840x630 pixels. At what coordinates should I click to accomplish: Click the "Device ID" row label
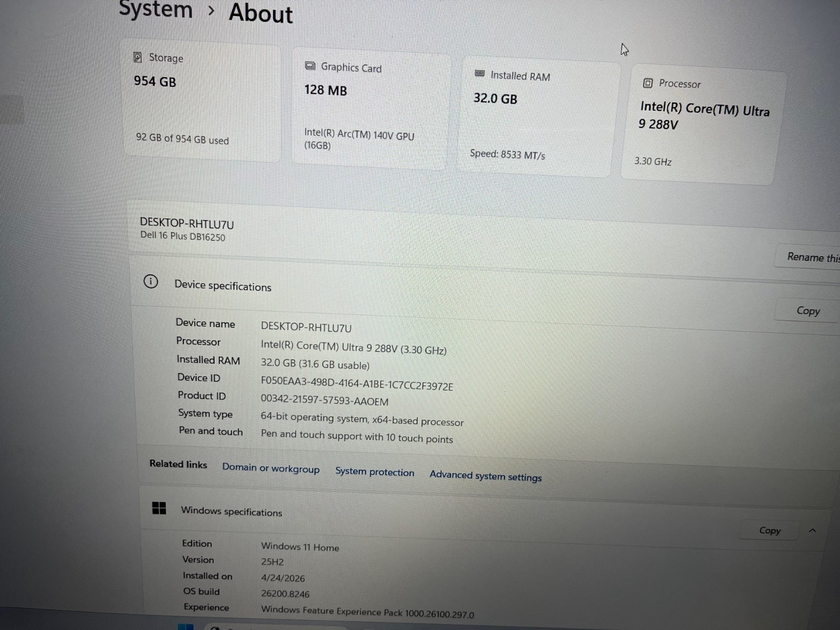pyautogui.click(x=198, y=377)
